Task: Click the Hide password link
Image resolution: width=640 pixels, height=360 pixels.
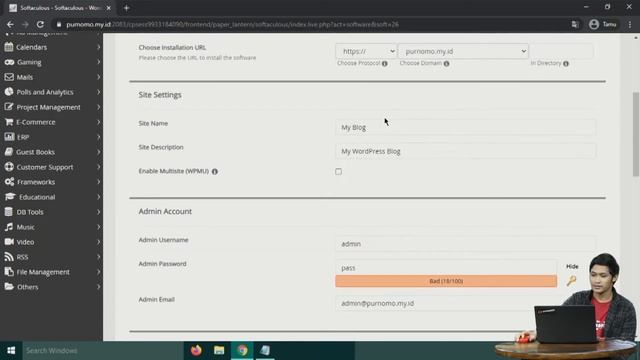Action: (x=572, y=266)
